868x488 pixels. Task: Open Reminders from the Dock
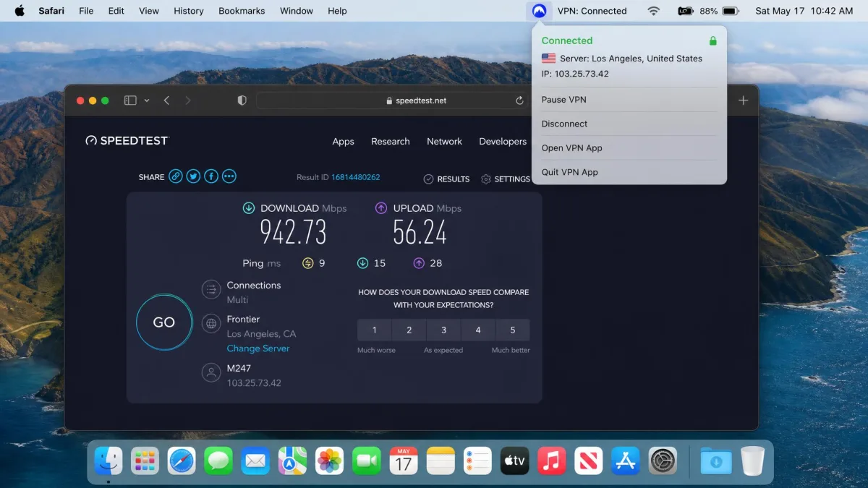477,461
